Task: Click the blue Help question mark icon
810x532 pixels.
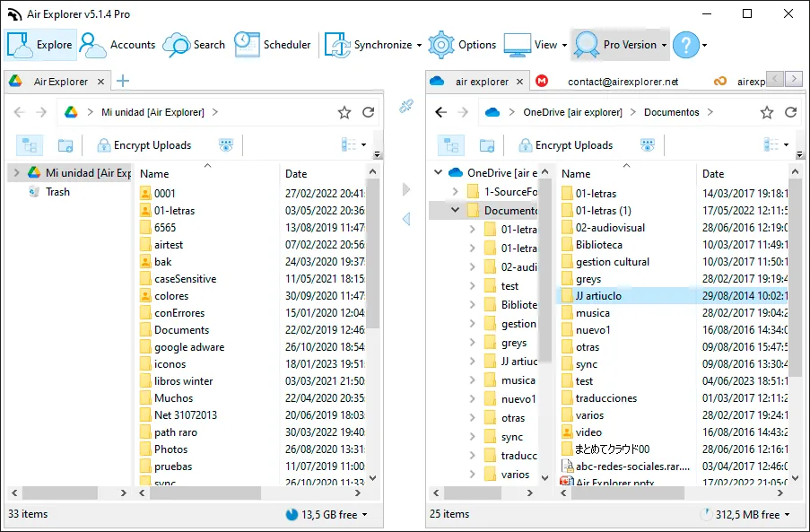Action: click(x=686, y=45)
